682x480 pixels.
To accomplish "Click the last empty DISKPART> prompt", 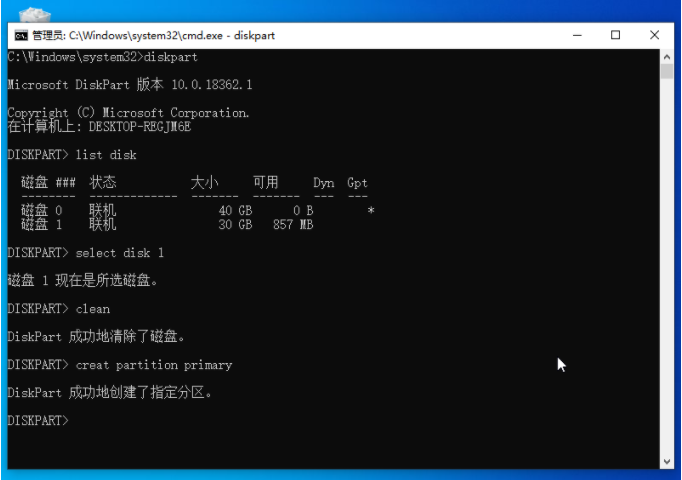I will click(38, 421).
